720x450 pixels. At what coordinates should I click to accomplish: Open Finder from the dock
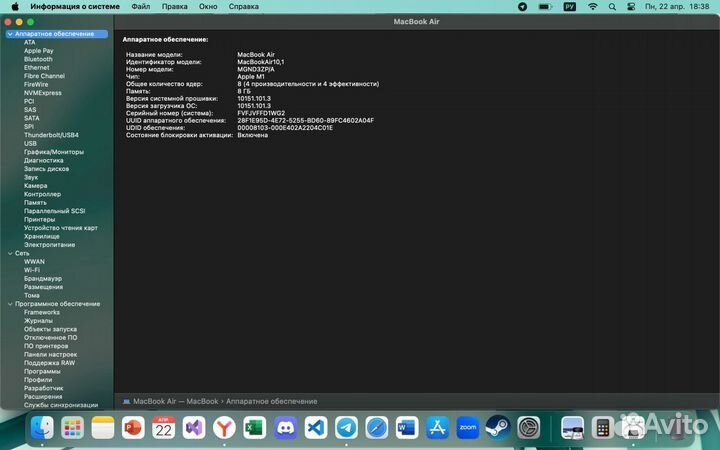tap(42, 428)
